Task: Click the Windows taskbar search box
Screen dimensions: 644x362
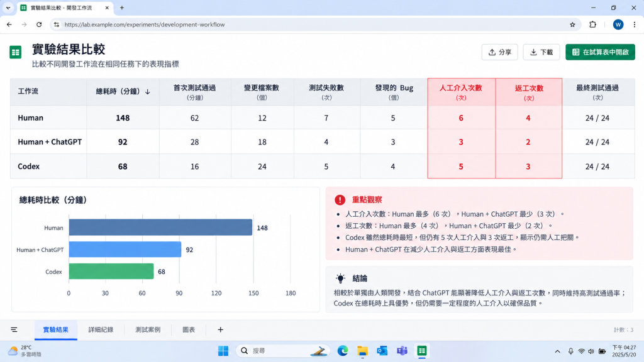Action: [x=283, y=351]
